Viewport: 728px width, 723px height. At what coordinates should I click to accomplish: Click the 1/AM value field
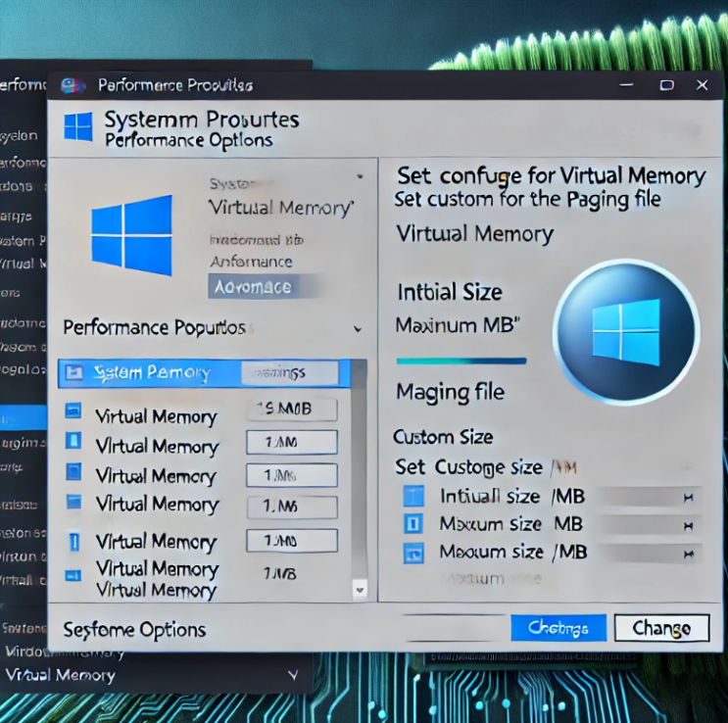(x=292, y=442)
